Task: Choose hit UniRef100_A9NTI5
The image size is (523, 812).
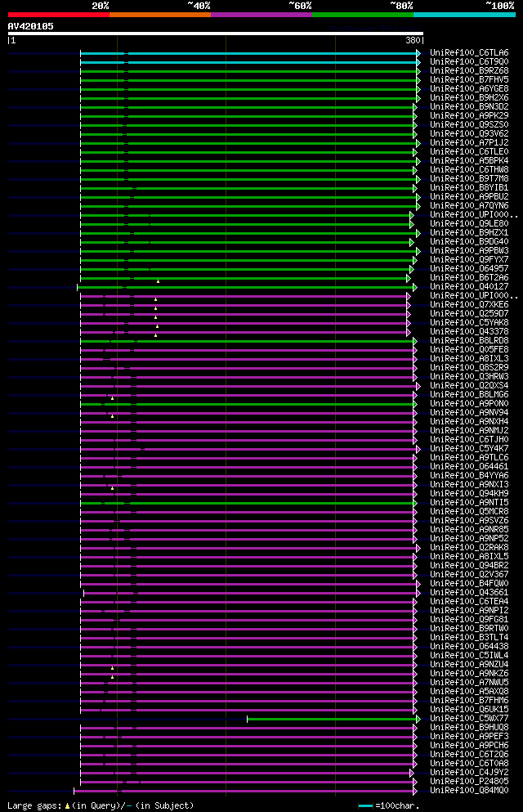Action: tap(469, 502)
